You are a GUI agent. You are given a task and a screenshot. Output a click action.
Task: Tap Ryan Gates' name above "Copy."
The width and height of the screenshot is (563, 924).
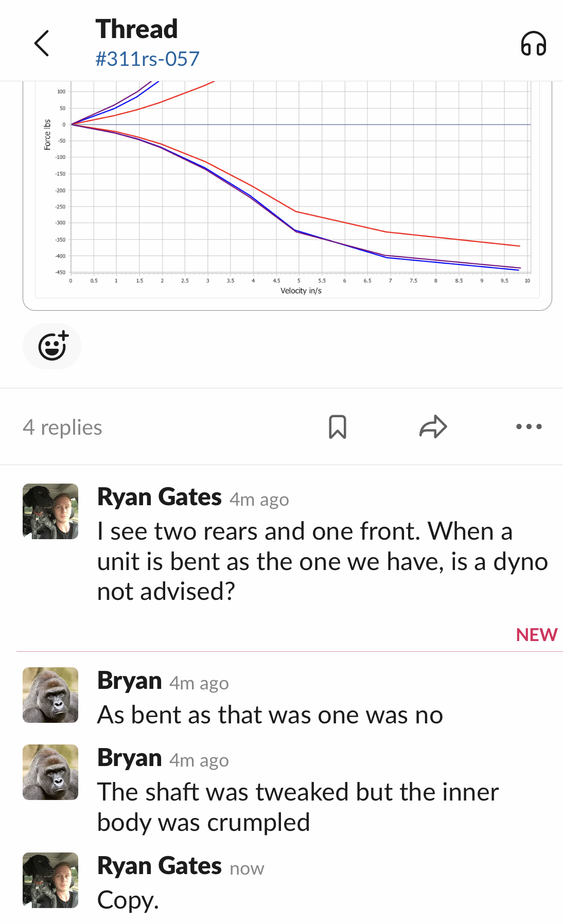pyautogui.click(x=160, y=866)
